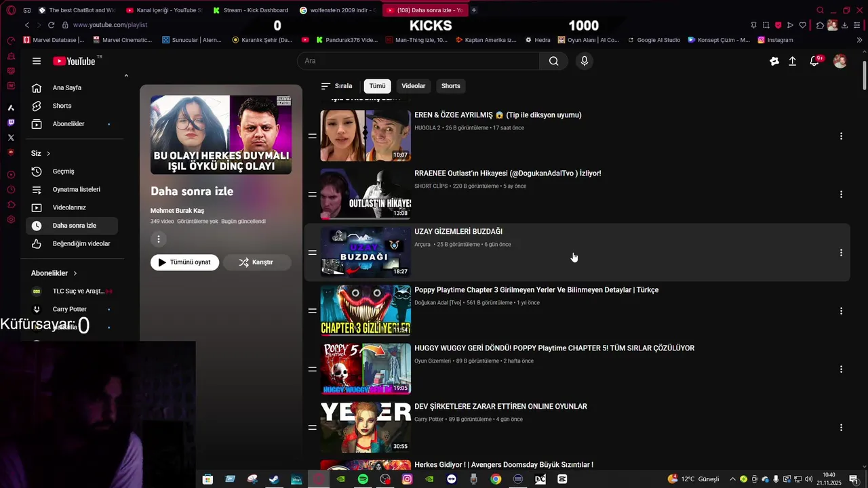Open Mehmet Burak Kaş channel link

(x=177, y=211)
